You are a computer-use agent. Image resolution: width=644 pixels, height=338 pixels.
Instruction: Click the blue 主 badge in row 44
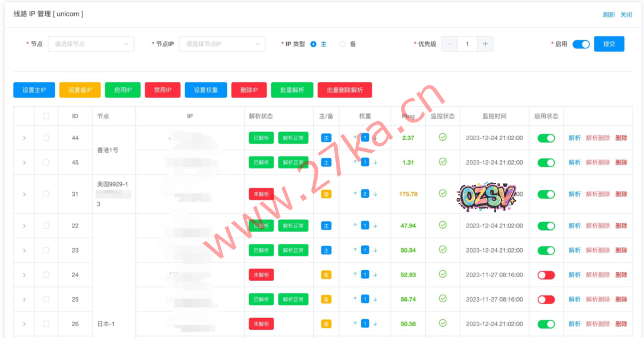pos(326,138)
